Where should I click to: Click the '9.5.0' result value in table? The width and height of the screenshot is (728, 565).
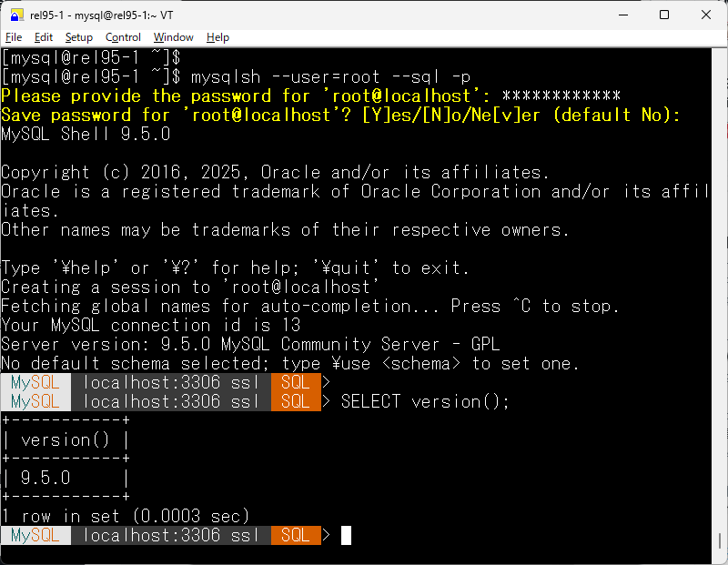tap(45, 478)
